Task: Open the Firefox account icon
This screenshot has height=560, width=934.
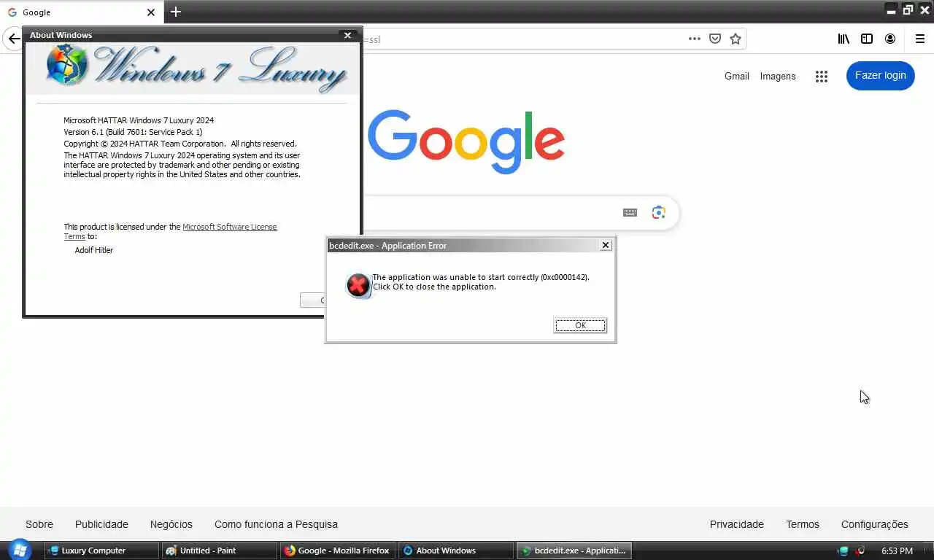Action: (890, 39)
